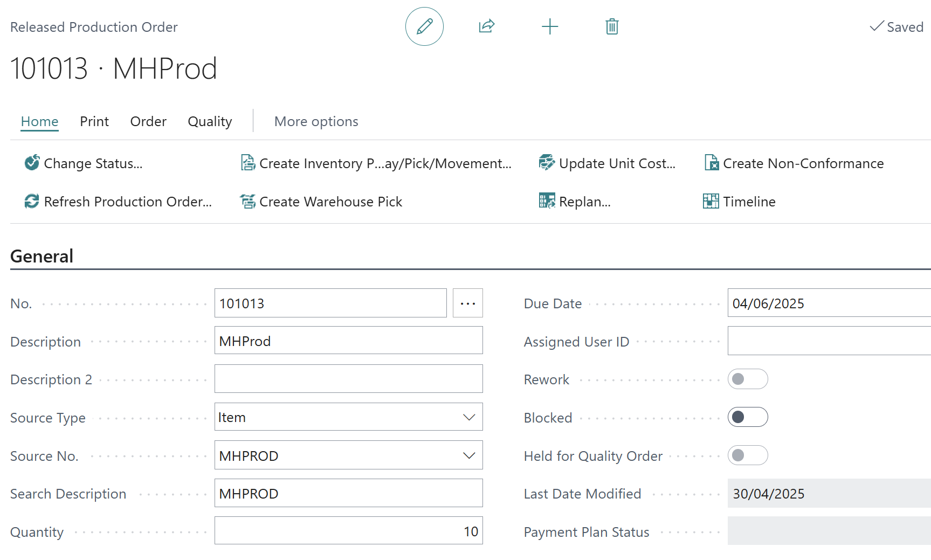Open the Print menu tab
The width and height of the screenshot is (931, 560).
(x=94, y=122)
